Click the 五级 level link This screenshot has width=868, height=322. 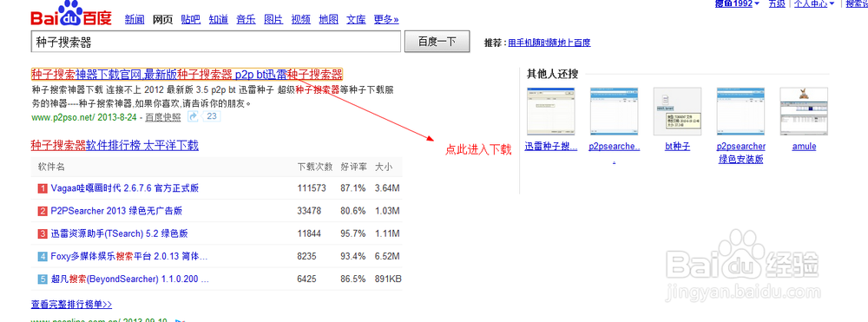pyautogui.click(x=777, y=3)
